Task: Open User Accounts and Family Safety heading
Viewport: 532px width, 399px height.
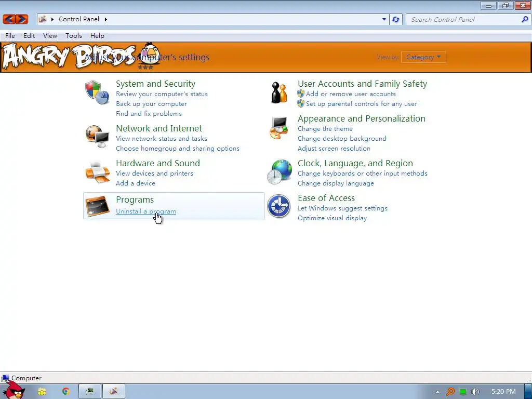Action: click(362, 84)
